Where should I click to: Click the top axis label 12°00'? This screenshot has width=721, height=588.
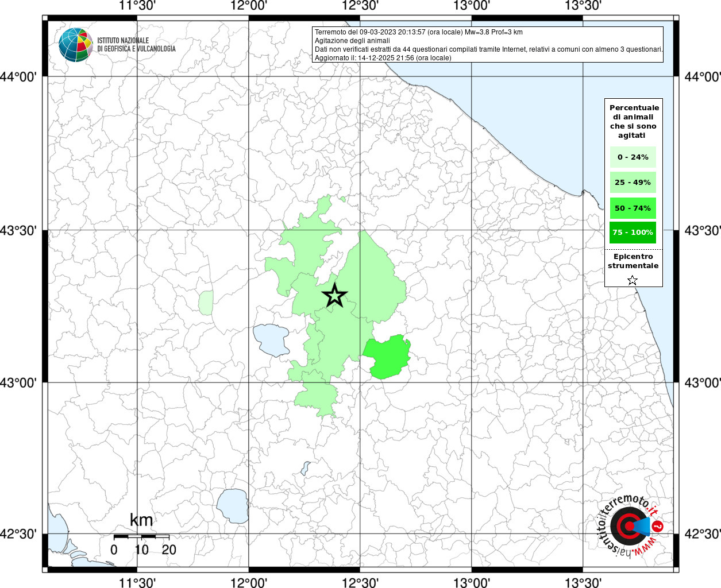(x=249, y=6)
